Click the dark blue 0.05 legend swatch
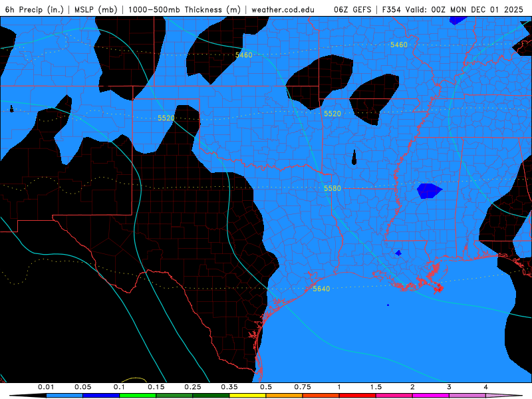532x399 pixels. (x=101, y=396)
